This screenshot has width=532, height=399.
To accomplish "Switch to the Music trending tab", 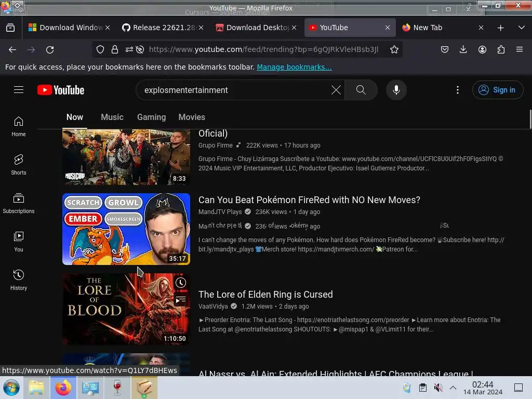I will tap(112, 117).
